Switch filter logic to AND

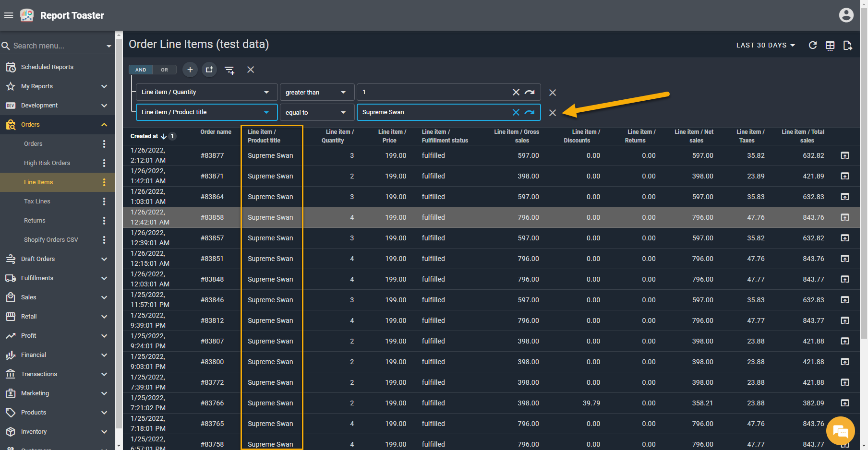[x=141, y=70]
